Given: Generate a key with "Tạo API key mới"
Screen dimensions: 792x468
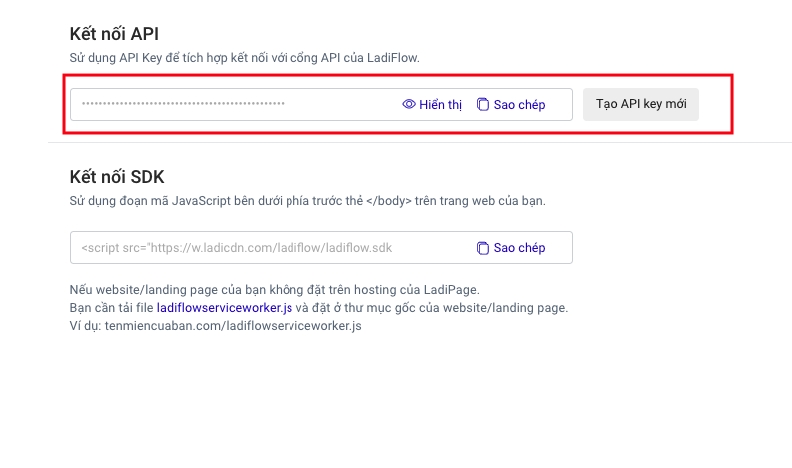Looking at the screenshot, I should click(641, 104).
